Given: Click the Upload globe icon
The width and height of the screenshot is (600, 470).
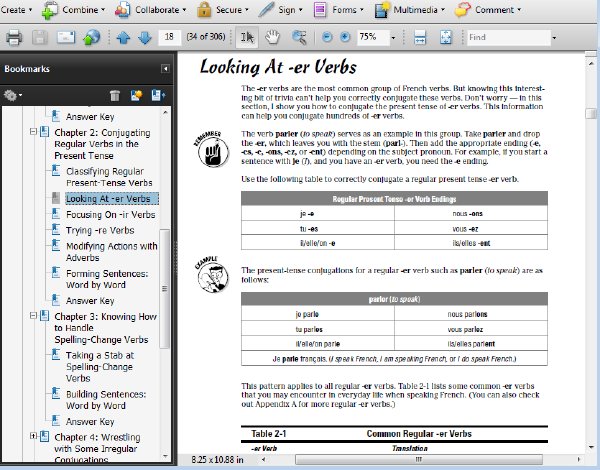Looking at the screenshot, I should pyautogui.click(x=92, y=37).
